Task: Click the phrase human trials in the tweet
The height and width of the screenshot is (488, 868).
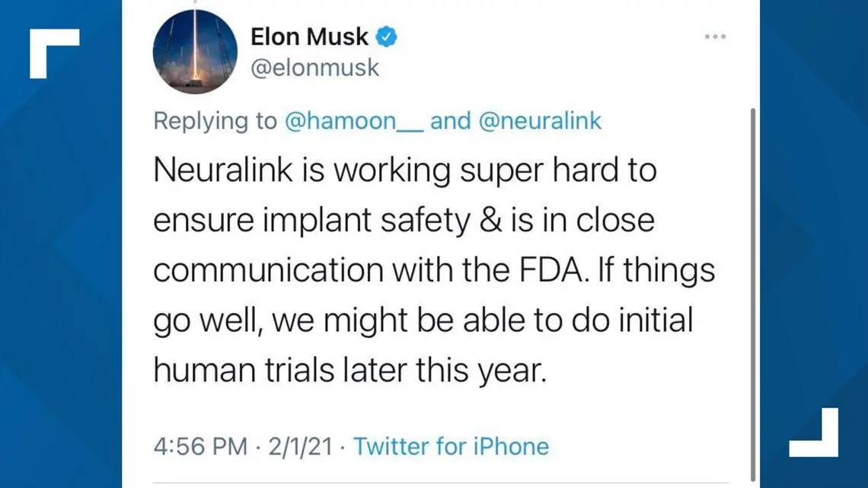Action: pos(244,370)
